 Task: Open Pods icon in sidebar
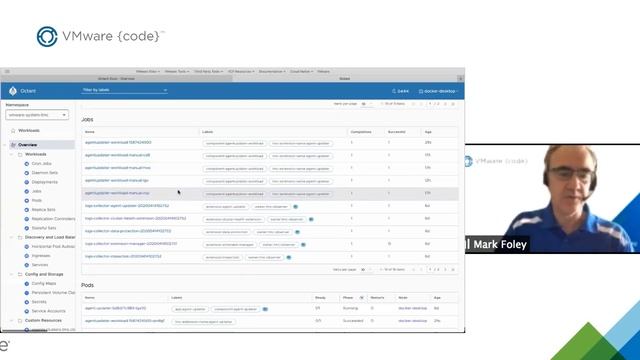tap(27, 201)
